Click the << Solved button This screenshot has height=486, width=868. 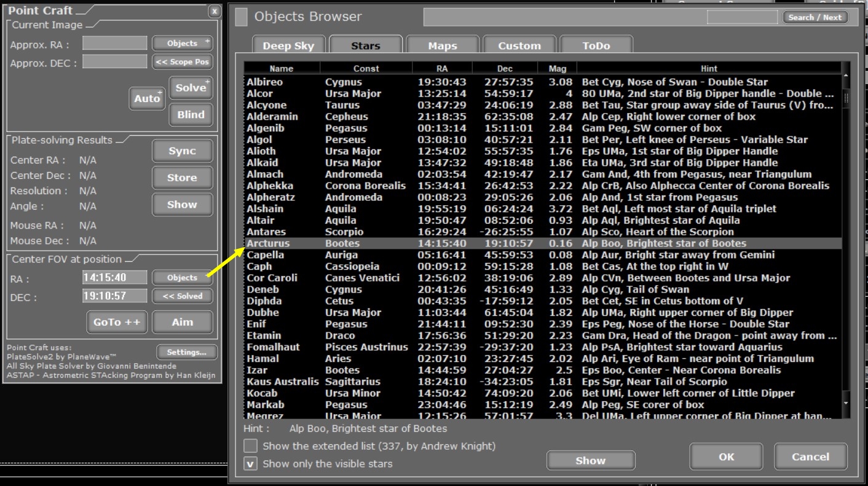tap(183, 296)
